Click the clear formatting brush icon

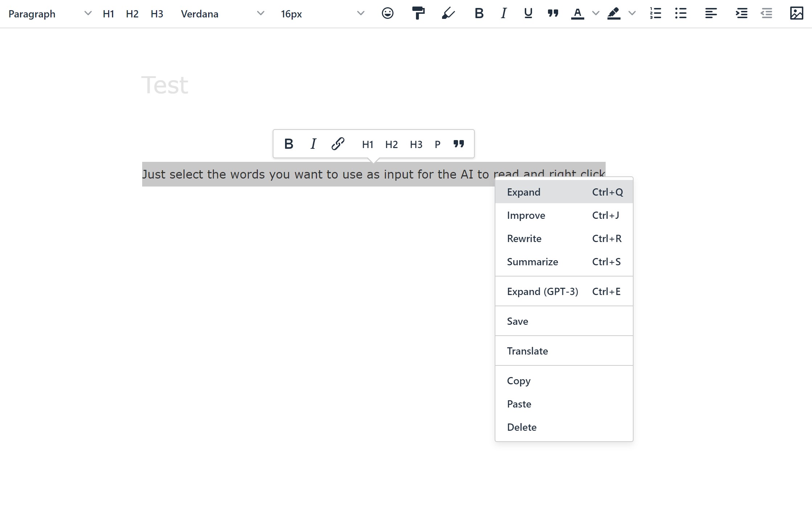click(448, 13)
